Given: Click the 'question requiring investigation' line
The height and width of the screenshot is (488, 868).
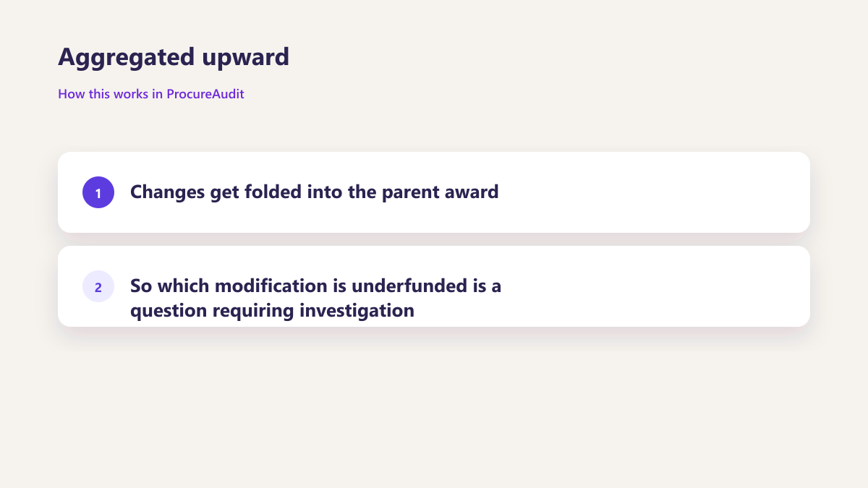Looking at the screenshot, I should click(272, 311).
